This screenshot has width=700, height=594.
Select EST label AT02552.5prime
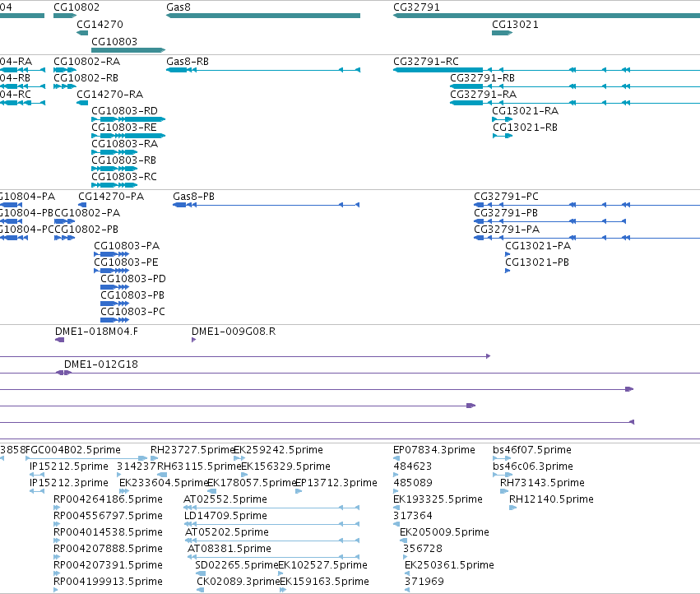pos(225,499)
